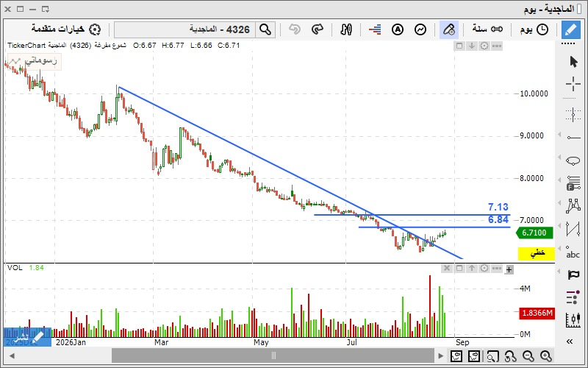This screenshot has height=368, width=588.
Task: Click the 6.84 horizontal line label
Action: pyautogui.click(x=498, y=219)
